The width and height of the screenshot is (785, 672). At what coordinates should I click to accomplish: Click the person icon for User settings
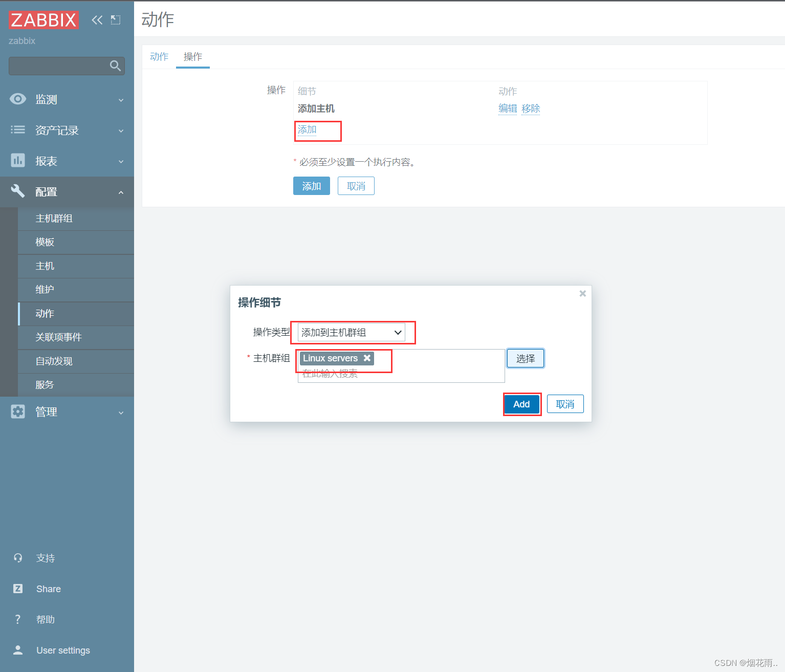(x=18, y=650)
